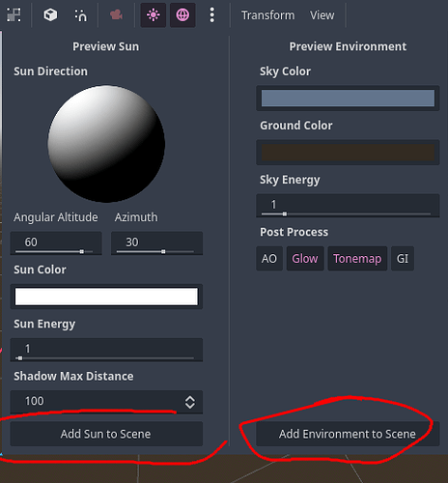
Task: Toggle the preview sun icon
Action: pyautogui.click(x=154, y=14)
